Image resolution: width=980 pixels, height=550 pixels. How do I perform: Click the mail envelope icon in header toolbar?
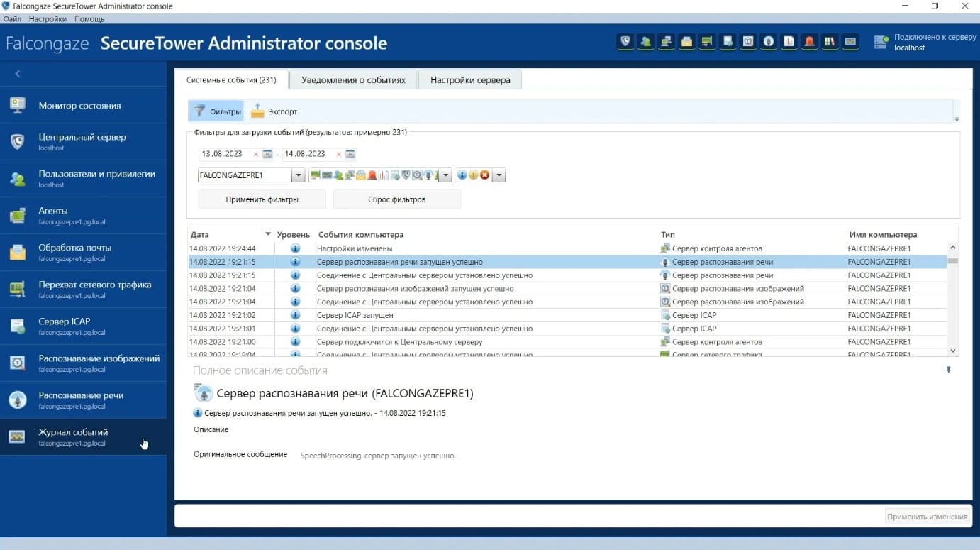pos(686,42)
